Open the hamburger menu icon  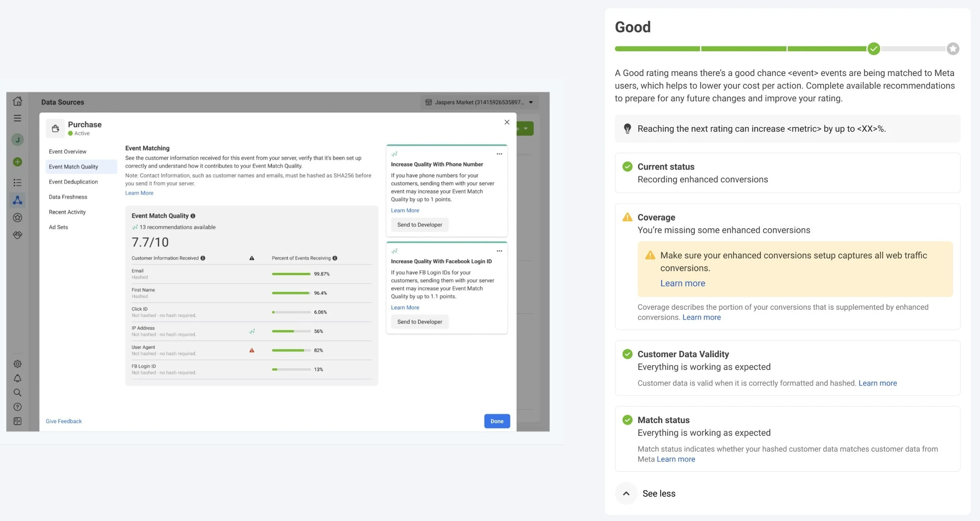pyautogui.click(x=17, y=118)
